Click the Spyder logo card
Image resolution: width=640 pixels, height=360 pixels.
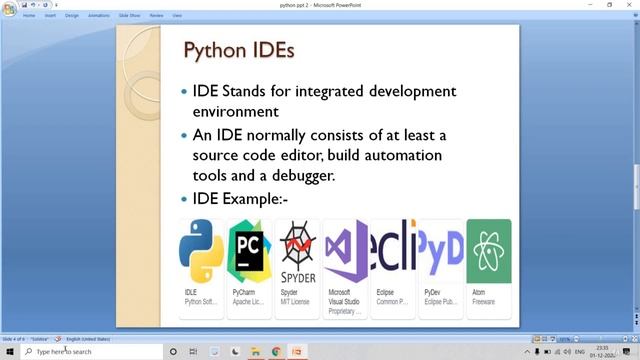297,269
